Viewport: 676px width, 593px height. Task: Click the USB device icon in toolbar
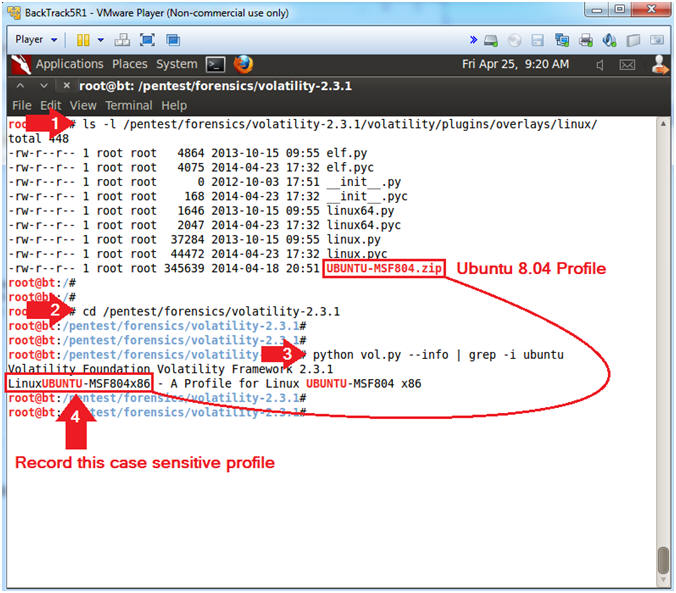click(x=633, y=41)
